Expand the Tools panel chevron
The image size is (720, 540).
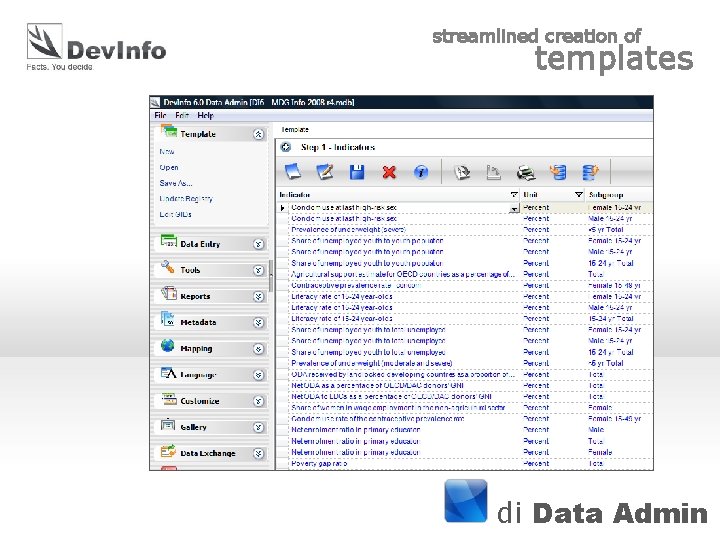coord(259,270)
